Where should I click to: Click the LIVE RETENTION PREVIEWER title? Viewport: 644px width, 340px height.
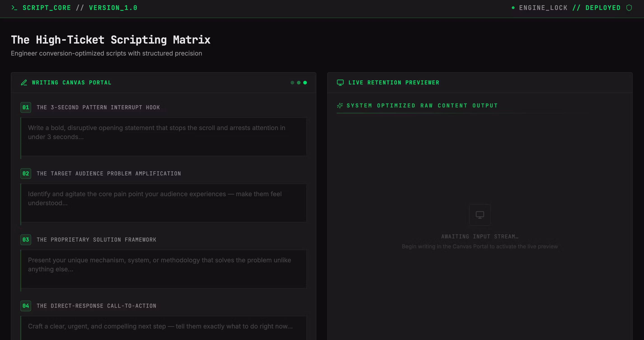point(394,83)
